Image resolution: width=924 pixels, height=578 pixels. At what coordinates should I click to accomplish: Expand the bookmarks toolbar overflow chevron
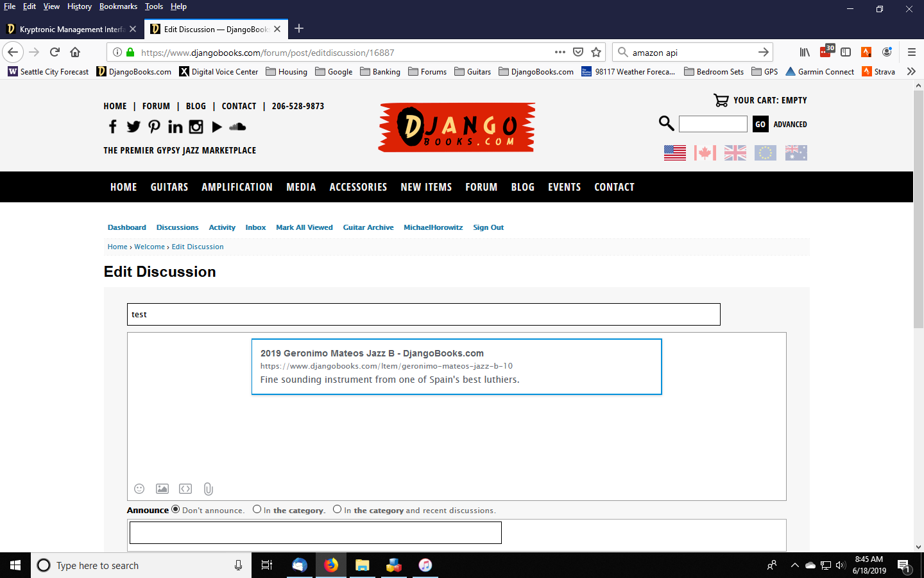pyautogui.click(x=911, y=71)
